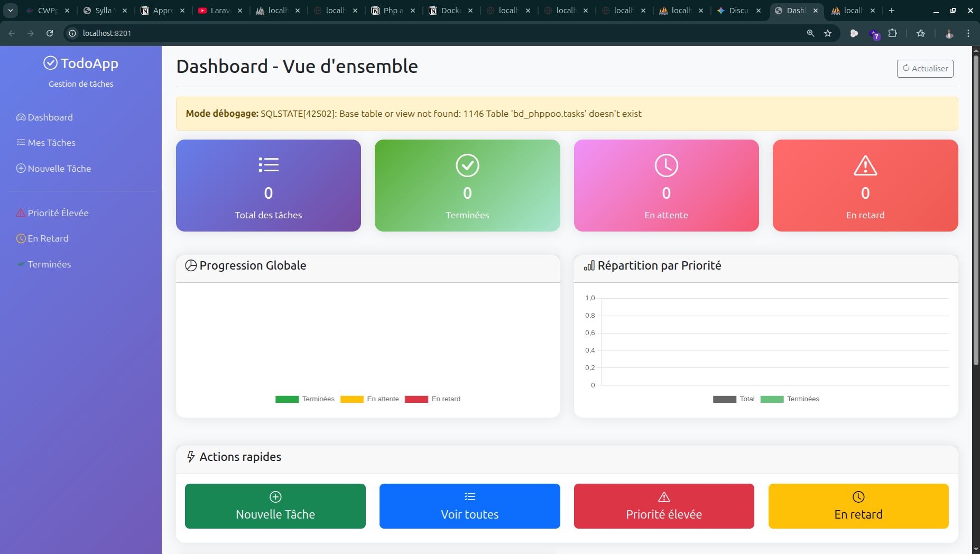The width and height of the screenshot is (980, 554).
Task: Click the pie chart icon beside Progression Globale
Action: click(x=191, y=265)
